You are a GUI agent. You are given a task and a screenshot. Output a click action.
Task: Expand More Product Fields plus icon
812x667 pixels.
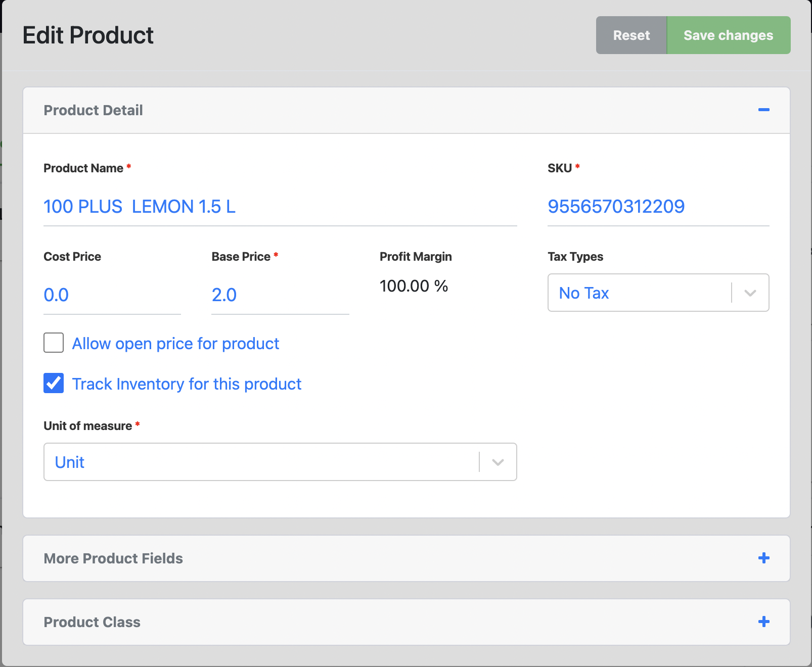pyautogui.click(x=763, y=558)
